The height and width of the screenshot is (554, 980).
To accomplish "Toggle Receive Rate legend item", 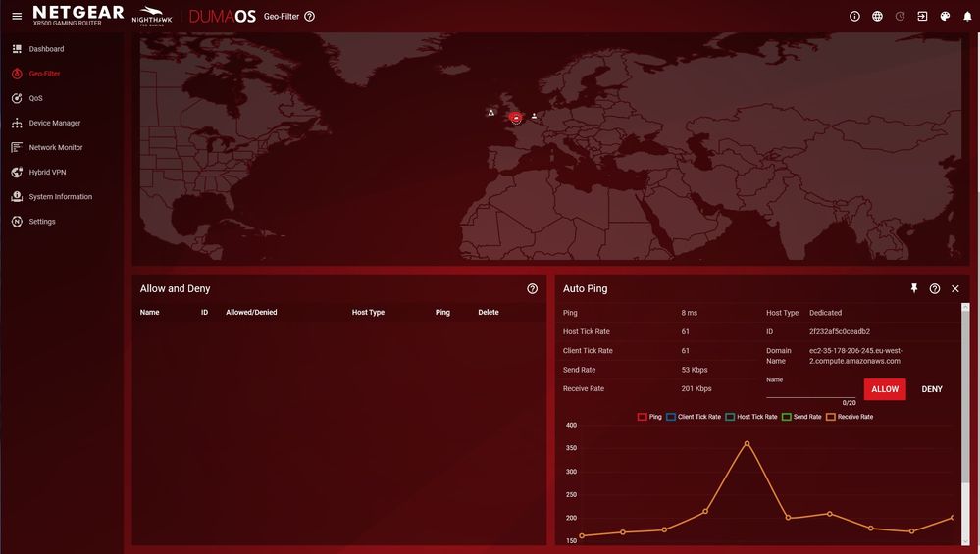I will tap(850, 417).
